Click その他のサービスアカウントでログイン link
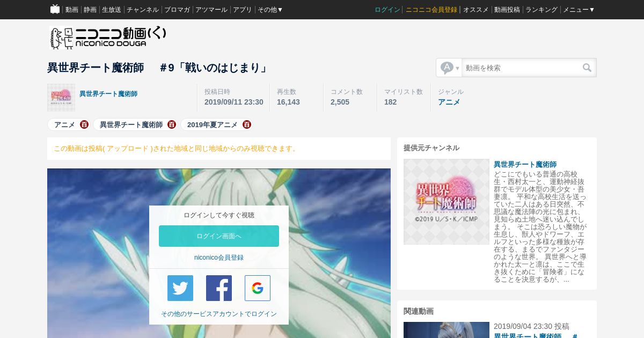 [x=219, y=314]
